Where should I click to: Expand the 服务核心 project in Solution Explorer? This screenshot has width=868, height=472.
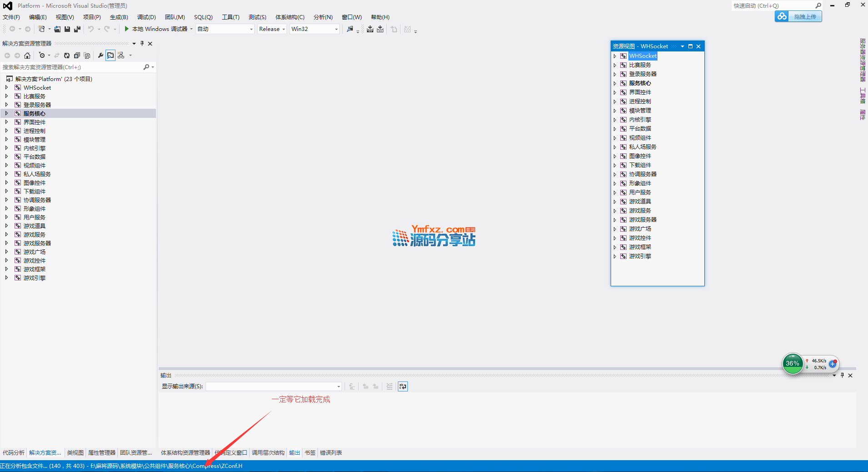6,113
